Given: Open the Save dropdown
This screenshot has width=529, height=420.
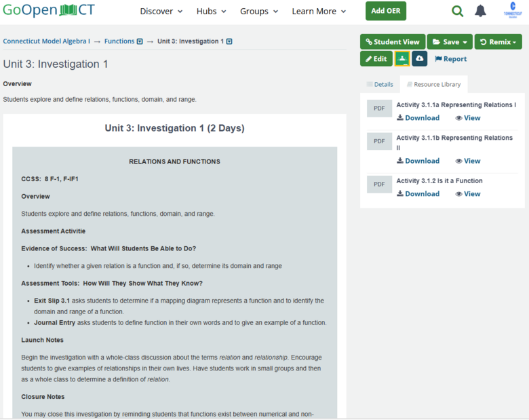Looking at the screenshot, I should pos(450,42).
